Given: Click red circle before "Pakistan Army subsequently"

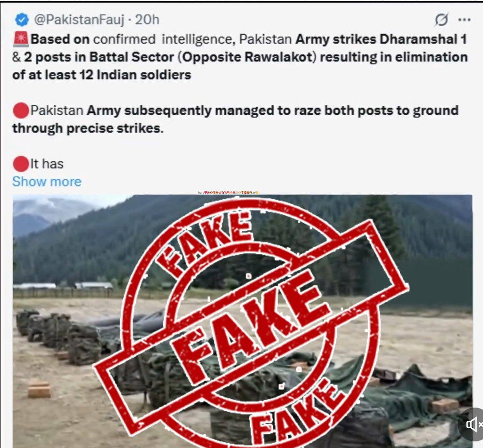Looking at the screenshot, I should (x=21, y=110).
